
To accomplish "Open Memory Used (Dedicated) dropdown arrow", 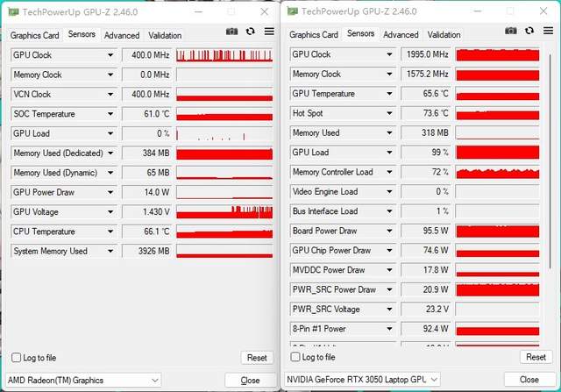I will (110, 153).
